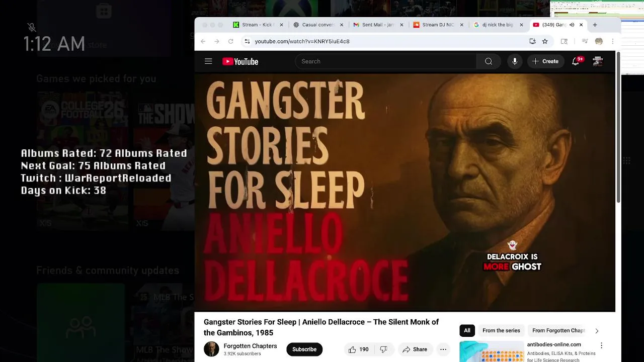Open the YouTube hamburger guide menu
Image resolution: width=644 pixels, height=362 pixels.
[208, 61]
